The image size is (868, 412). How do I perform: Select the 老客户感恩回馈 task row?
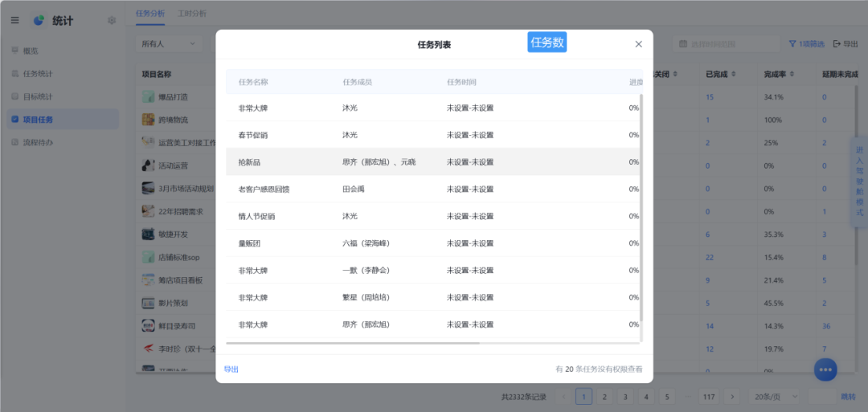pos(432,189)
